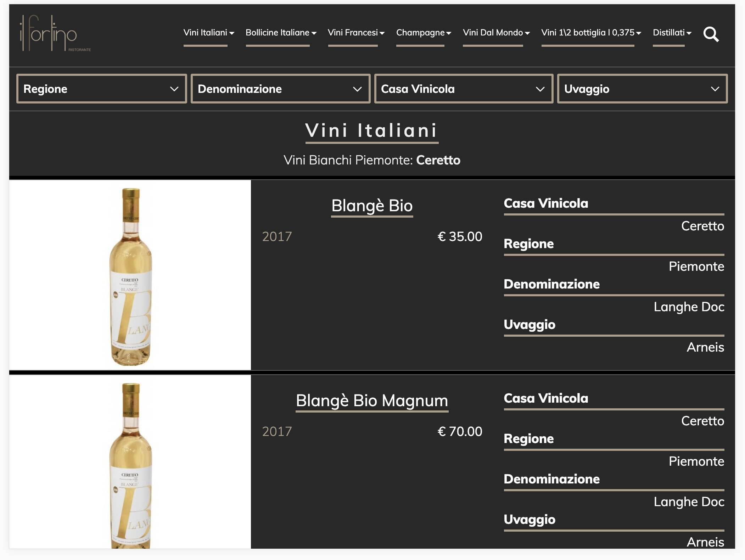745x560 pixels.
Task: Open the Distillati menu
Action: (672, 33)
